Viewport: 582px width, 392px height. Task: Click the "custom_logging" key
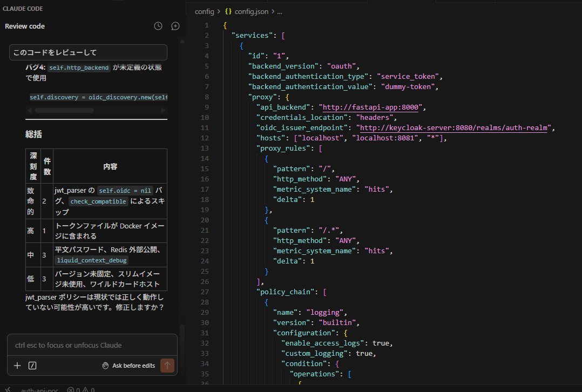coord(314,354)
